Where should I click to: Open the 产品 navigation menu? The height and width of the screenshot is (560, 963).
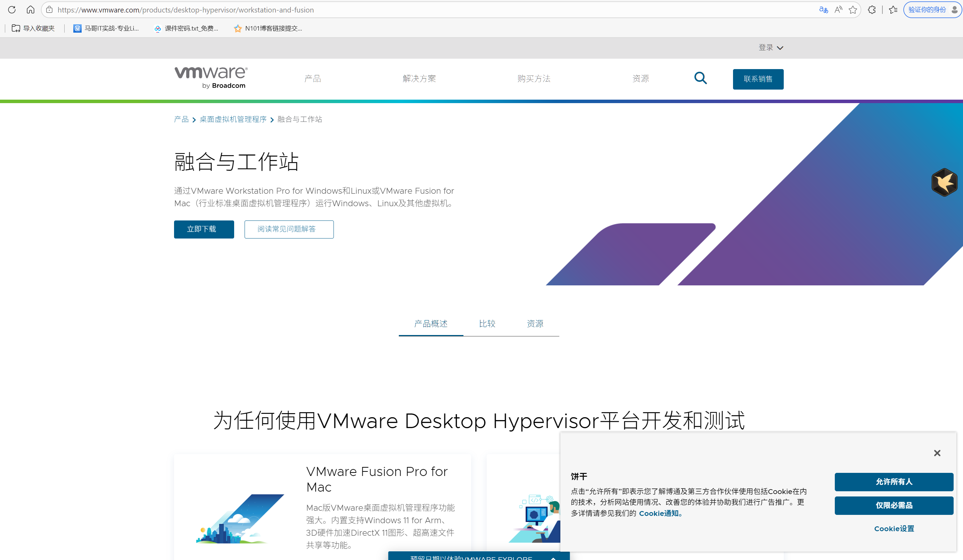click(313, 79)
